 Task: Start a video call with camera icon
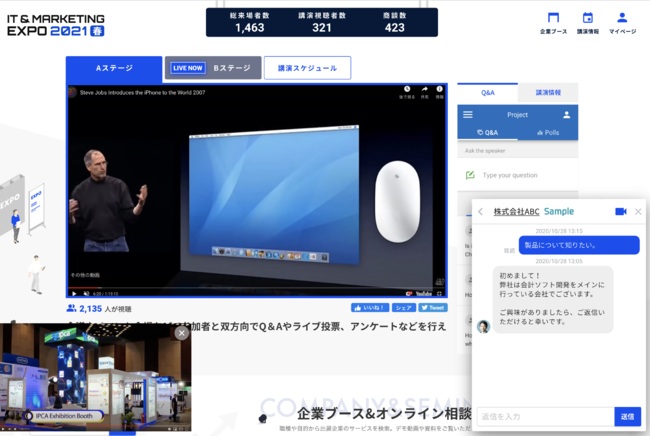(621, 211)
